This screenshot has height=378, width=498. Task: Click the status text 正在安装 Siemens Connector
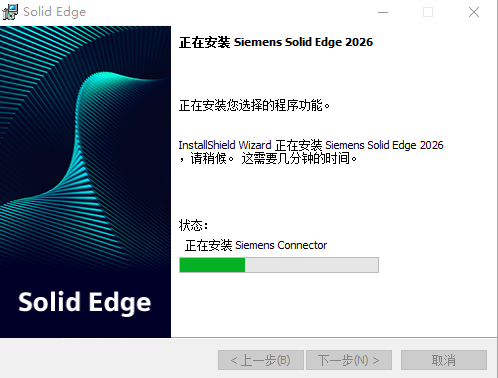click(256, 245)
